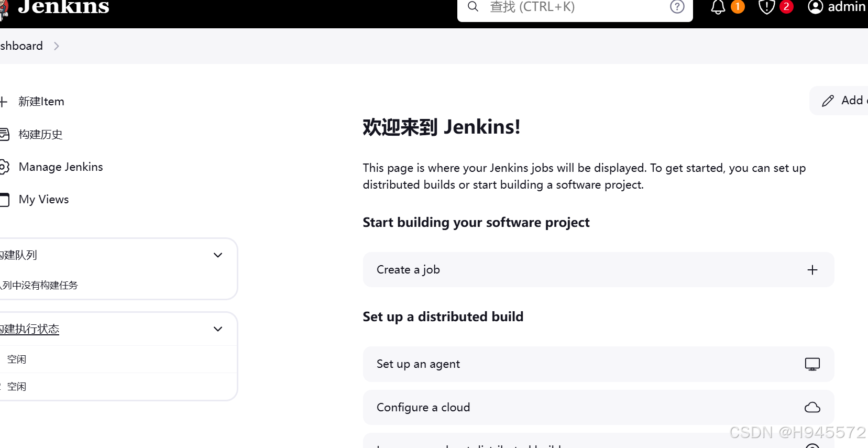This screenshot has width=868, height=448.
Task: Click the Add description pencil icon
Action: click(x=828, y=101)
